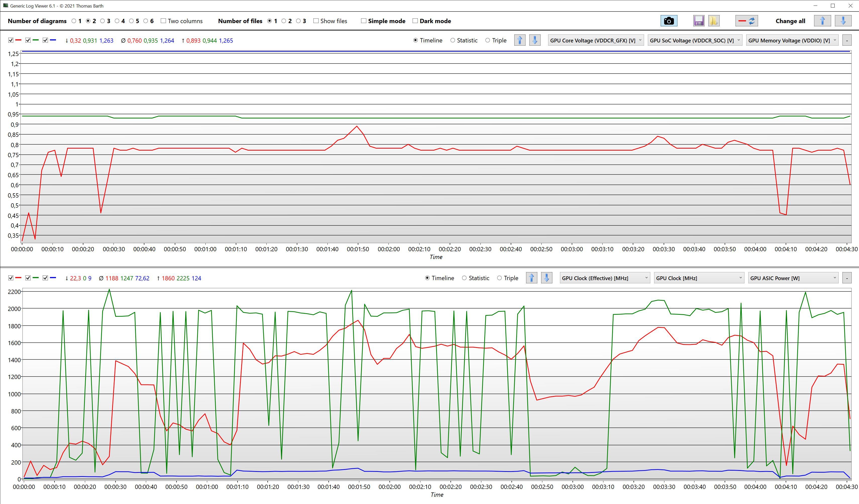Open GPU ASIC Power [W] dropdown
The height and width of the screenshot is (504, 859).
coord(793,278)
